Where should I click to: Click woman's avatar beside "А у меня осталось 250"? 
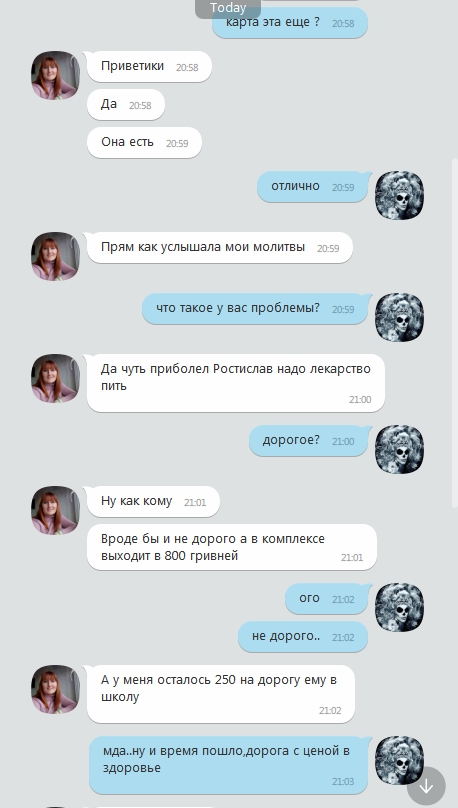tap(56, 689)
